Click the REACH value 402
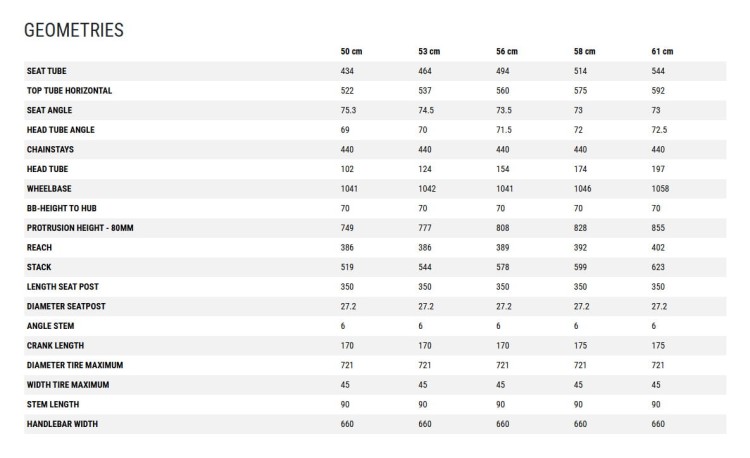 point(658,247)
